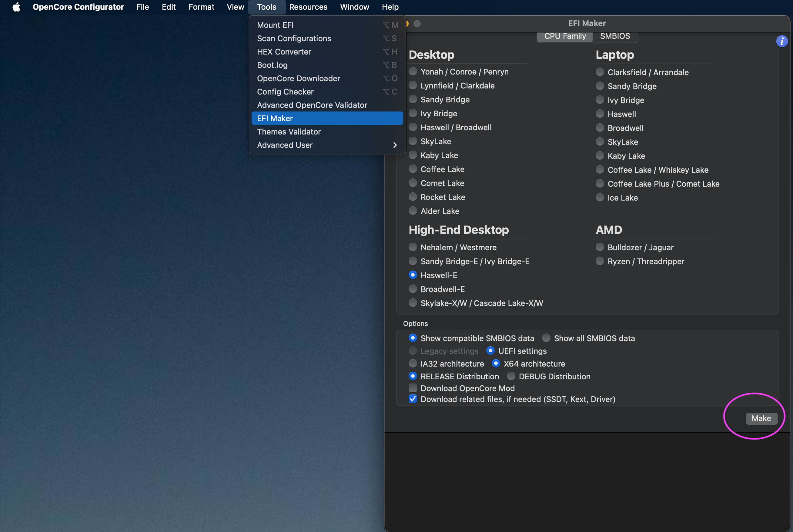
Task: Select Ice Lake radio button
Action: [600, 197]
